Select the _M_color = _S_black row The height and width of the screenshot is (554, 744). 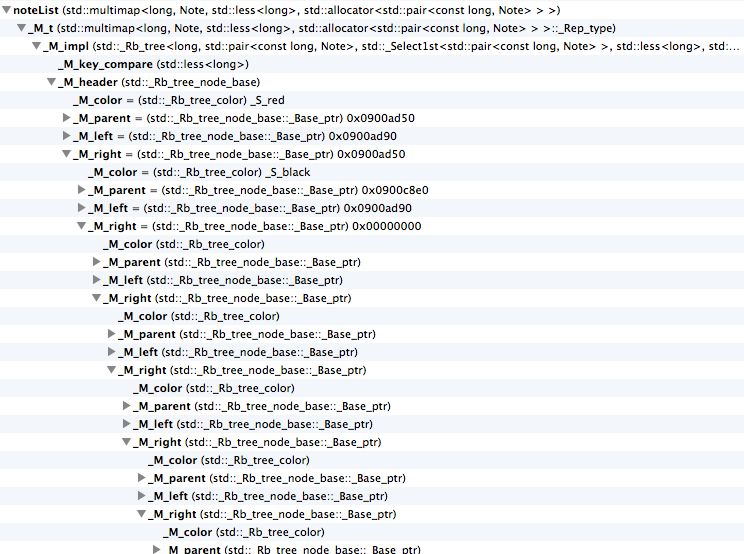pos(372,172)
